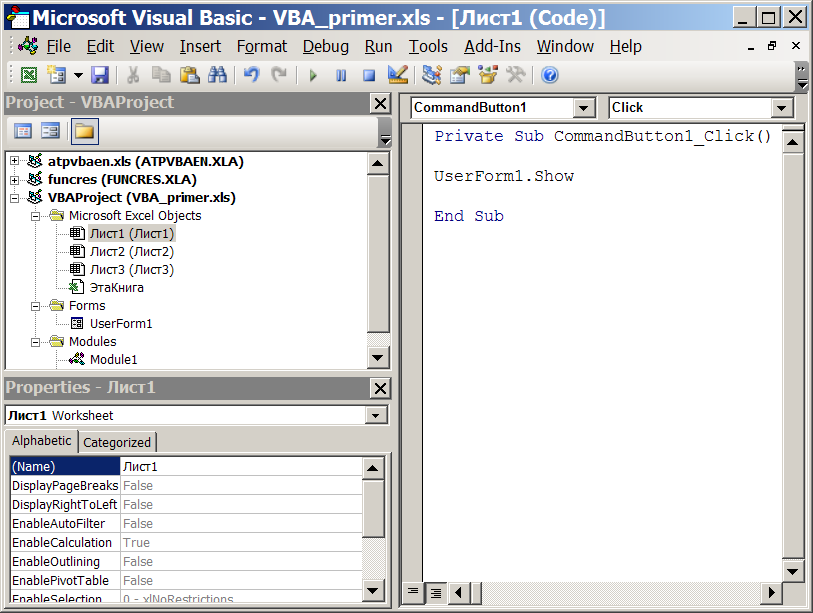
Task: Select ЭтаКнига workbook object
Action: 117,288
